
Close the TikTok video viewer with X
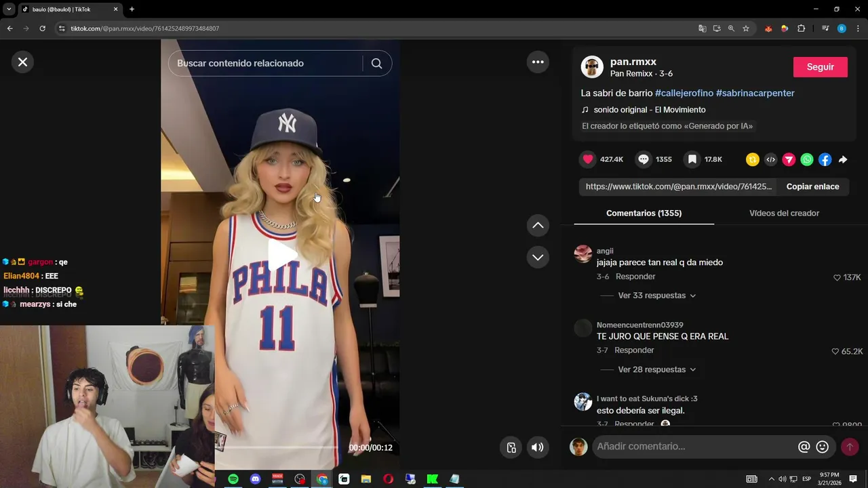[22, 62]
